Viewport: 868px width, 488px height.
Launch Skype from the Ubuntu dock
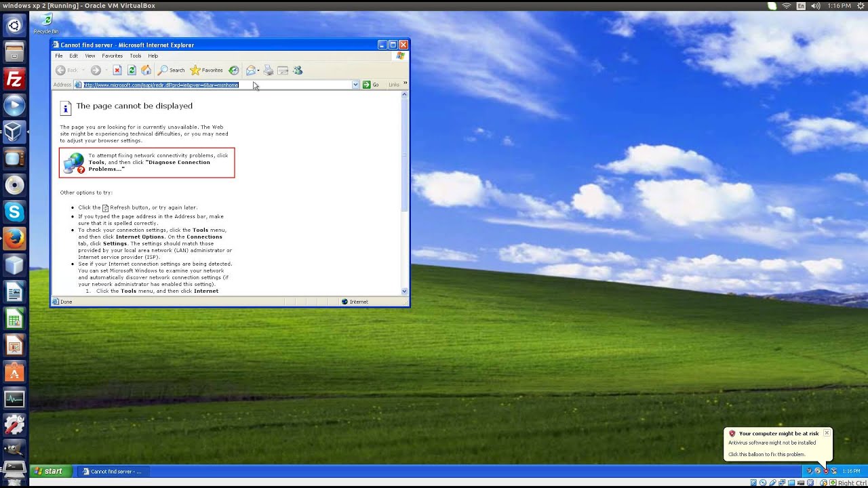pyautogui.click(x=14, y=211)
